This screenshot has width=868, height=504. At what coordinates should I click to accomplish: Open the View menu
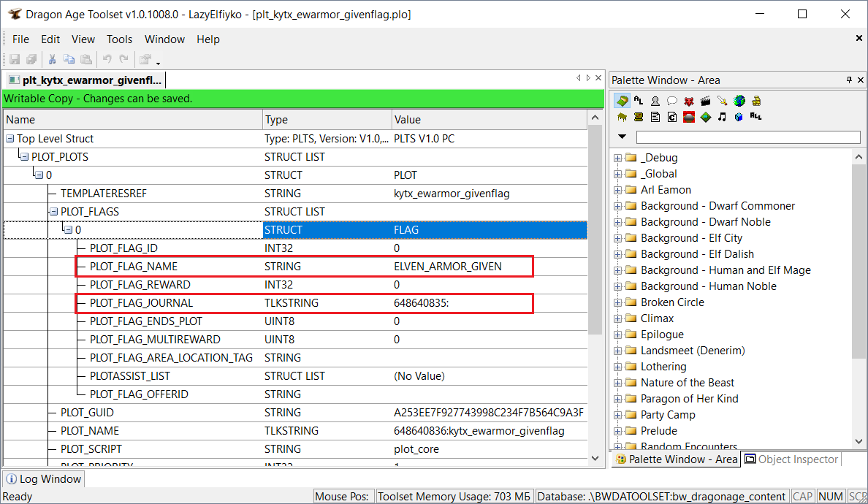83,39
